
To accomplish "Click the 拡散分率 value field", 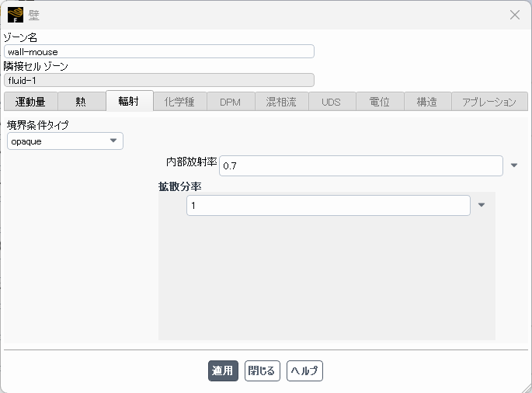I will 328,205.
